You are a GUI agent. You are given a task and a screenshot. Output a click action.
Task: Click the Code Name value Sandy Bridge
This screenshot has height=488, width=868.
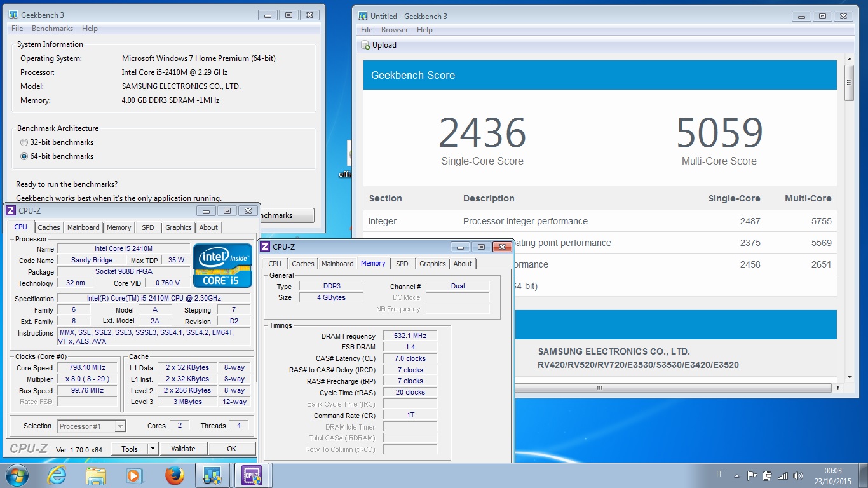(92, 260)
